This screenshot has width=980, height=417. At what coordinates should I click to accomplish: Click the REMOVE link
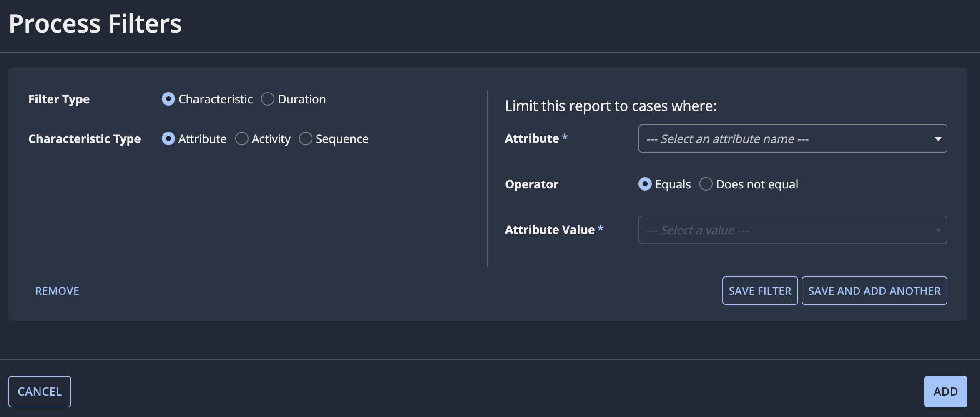(57, 291)
